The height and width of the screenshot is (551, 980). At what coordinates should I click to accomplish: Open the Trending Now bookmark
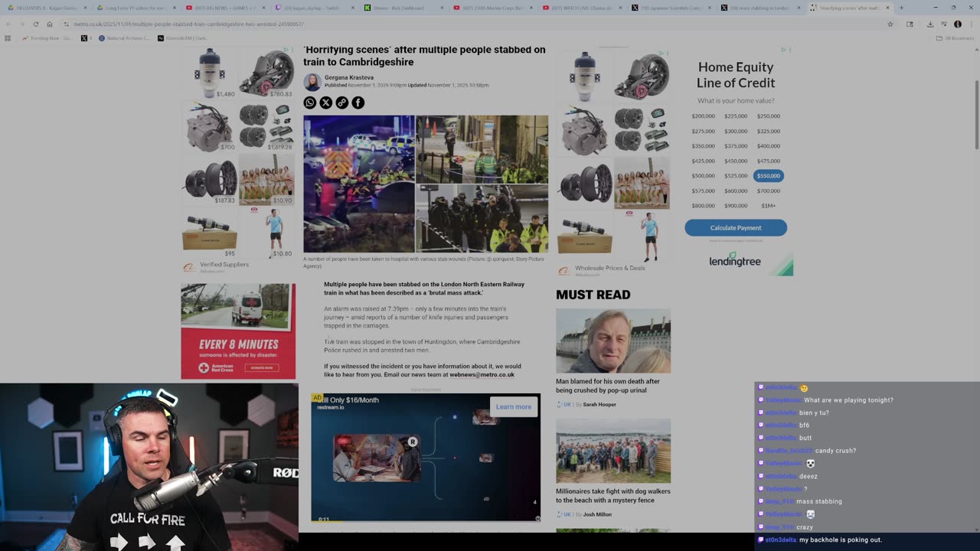tap(47, 37)
